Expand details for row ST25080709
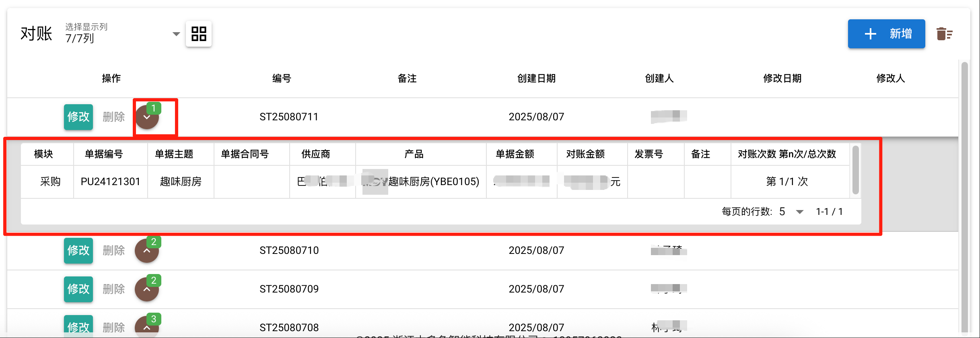 147,289
